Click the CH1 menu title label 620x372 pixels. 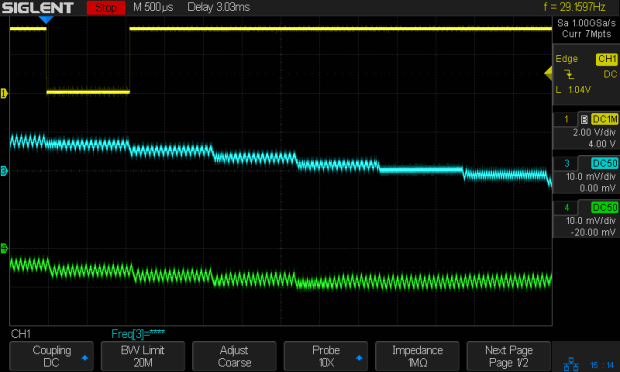pos(21,334)
